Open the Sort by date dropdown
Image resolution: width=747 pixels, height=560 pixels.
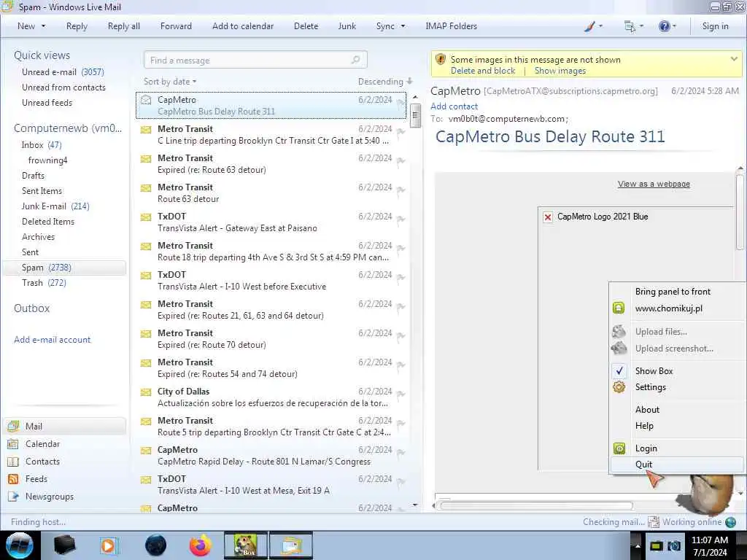click(169, 82)
